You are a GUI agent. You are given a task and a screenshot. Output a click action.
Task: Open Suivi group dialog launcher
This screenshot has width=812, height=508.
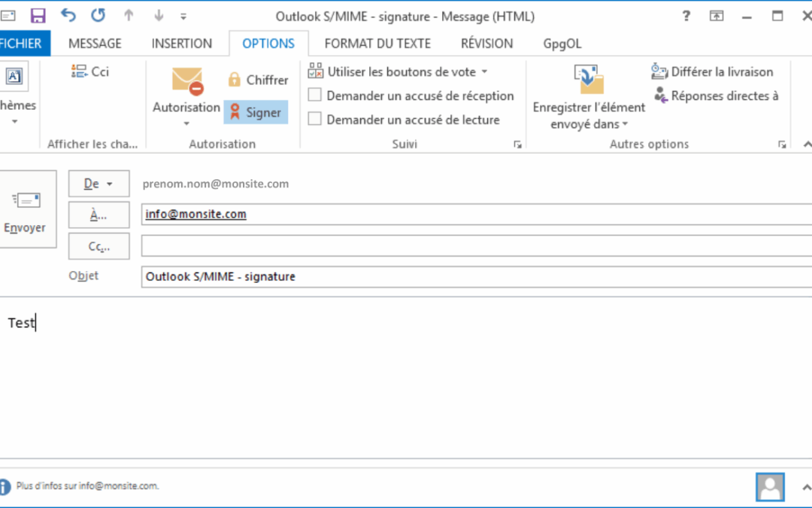click(517, 144)
